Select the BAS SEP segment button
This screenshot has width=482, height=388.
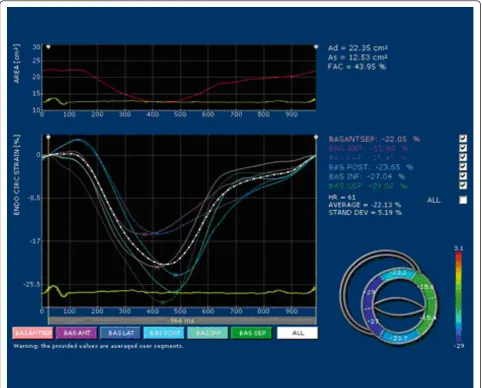252,333
